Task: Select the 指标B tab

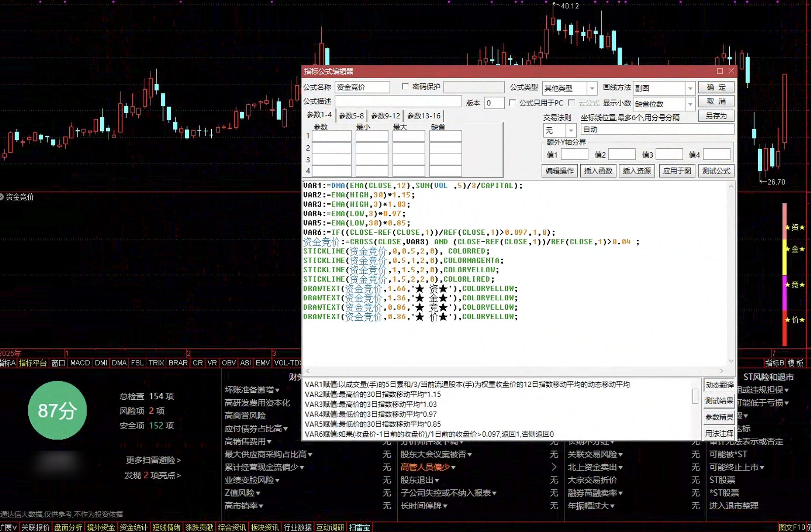Action: 774,363
